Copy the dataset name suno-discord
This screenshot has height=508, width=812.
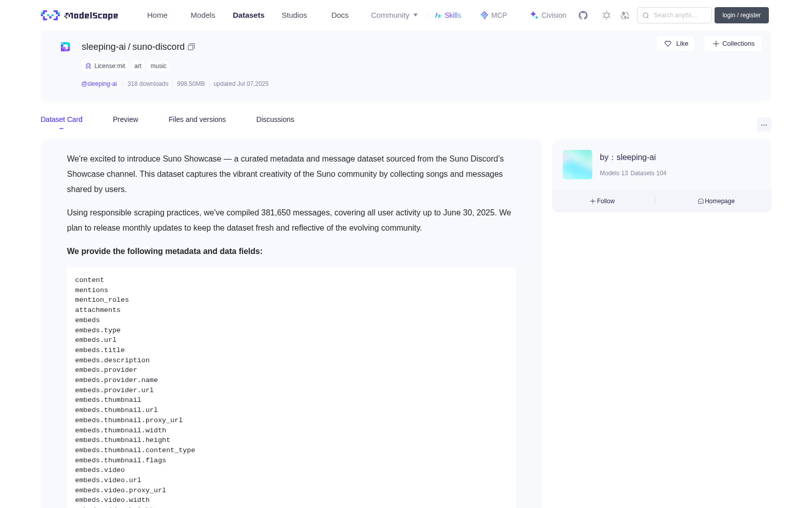191,47
